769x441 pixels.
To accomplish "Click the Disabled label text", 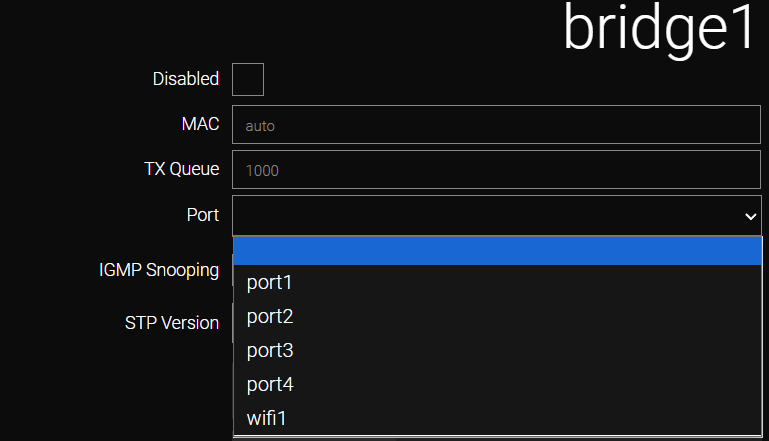I will click(x=186, y=79).
